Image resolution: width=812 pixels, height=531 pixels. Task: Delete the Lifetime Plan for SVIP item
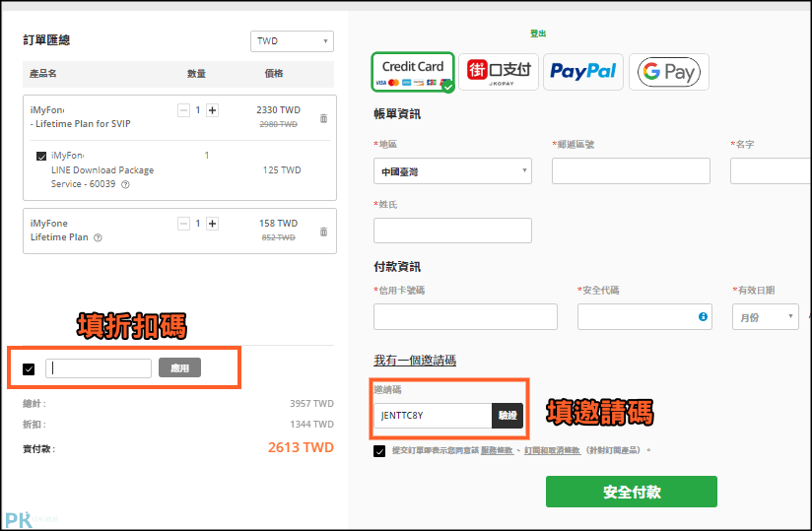[323, 118]
